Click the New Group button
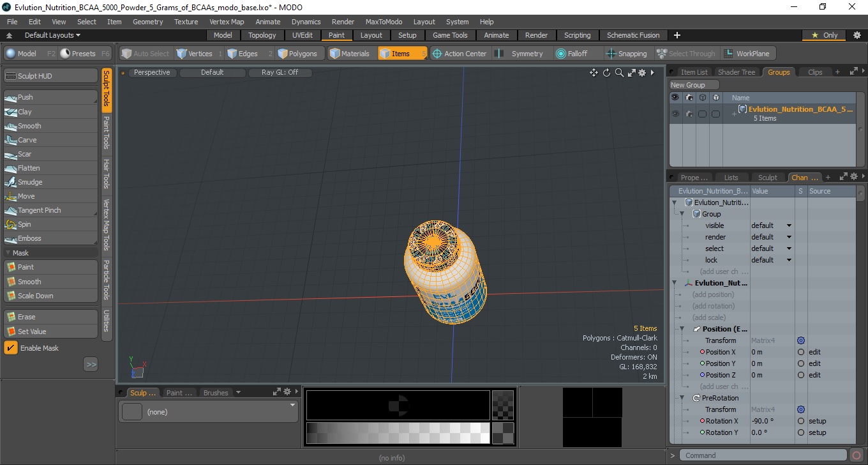 tap(694, 85)
